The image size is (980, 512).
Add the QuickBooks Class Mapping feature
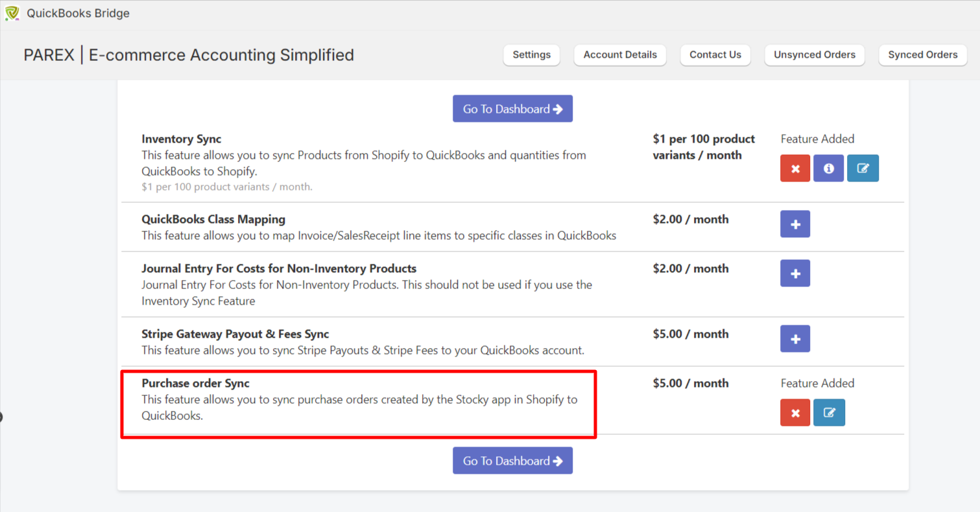tap(795, 224)
